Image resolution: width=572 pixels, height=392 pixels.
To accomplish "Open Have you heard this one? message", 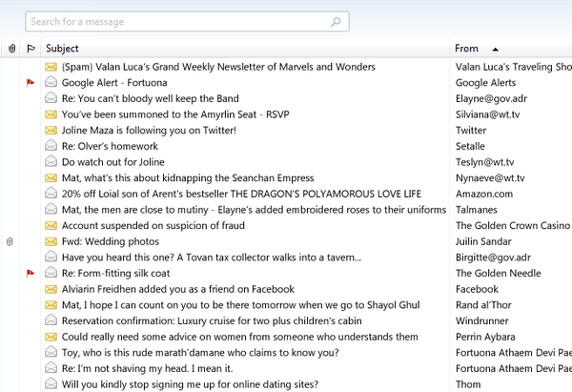I will 212,258.
